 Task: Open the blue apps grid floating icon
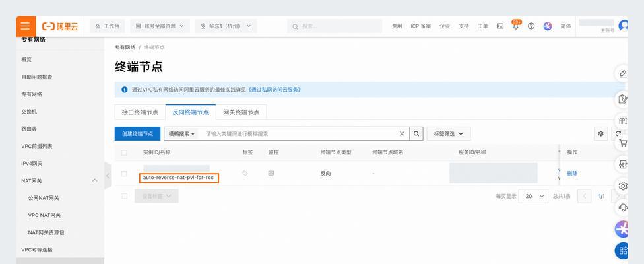coord(622,250)
